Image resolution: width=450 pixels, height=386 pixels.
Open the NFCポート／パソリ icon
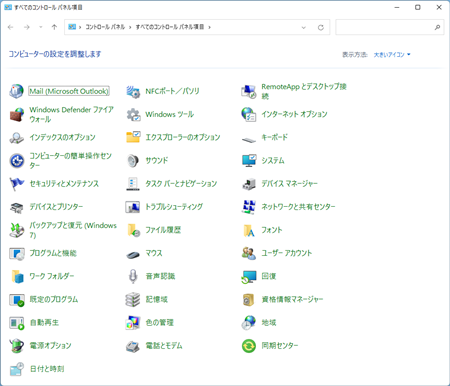point(133,91)
